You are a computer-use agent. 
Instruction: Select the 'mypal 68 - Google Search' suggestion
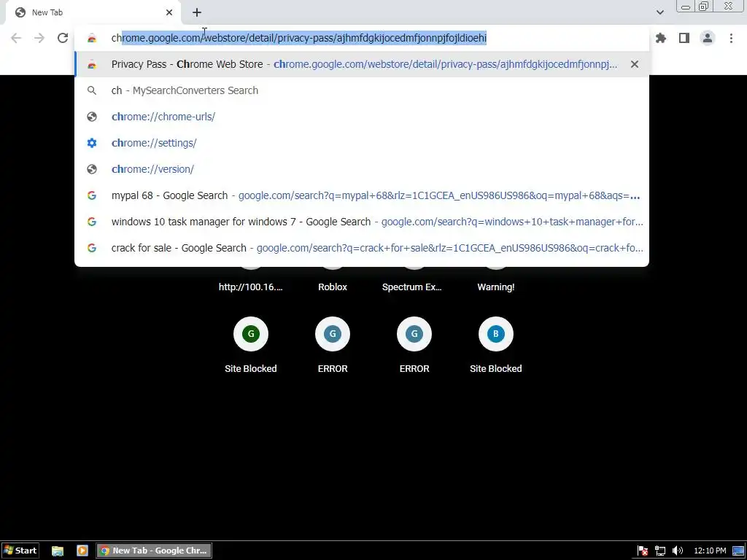362,195
